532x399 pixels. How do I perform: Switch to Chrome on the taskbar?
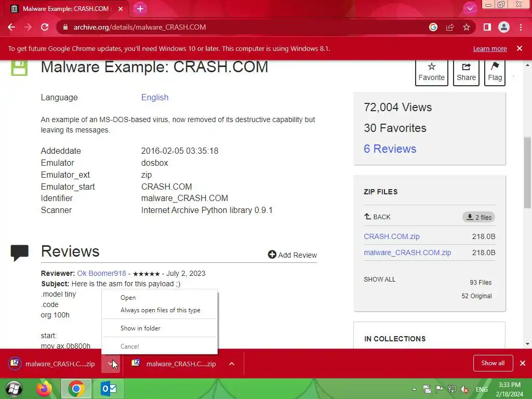point(76,389)
